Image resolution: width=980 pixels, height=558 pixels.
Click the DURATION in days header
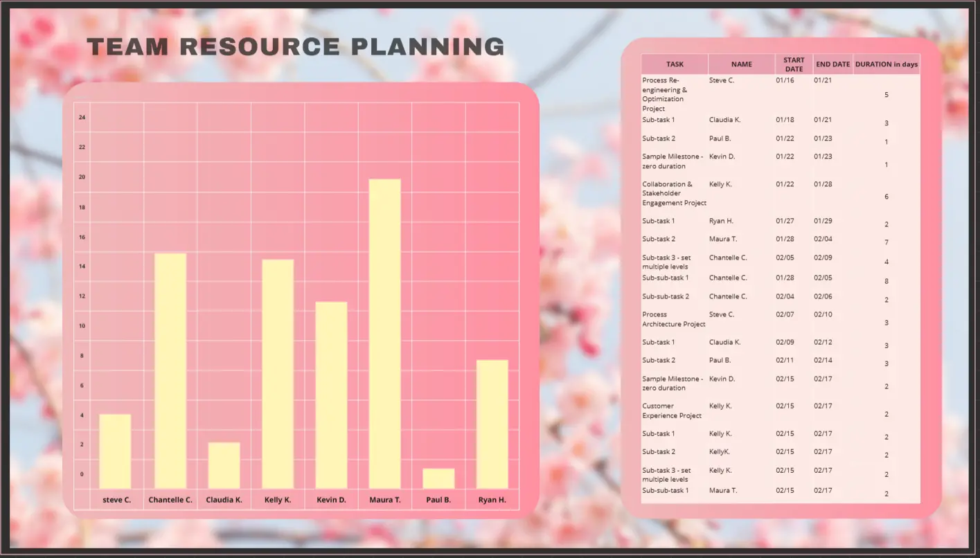point(886,64)
